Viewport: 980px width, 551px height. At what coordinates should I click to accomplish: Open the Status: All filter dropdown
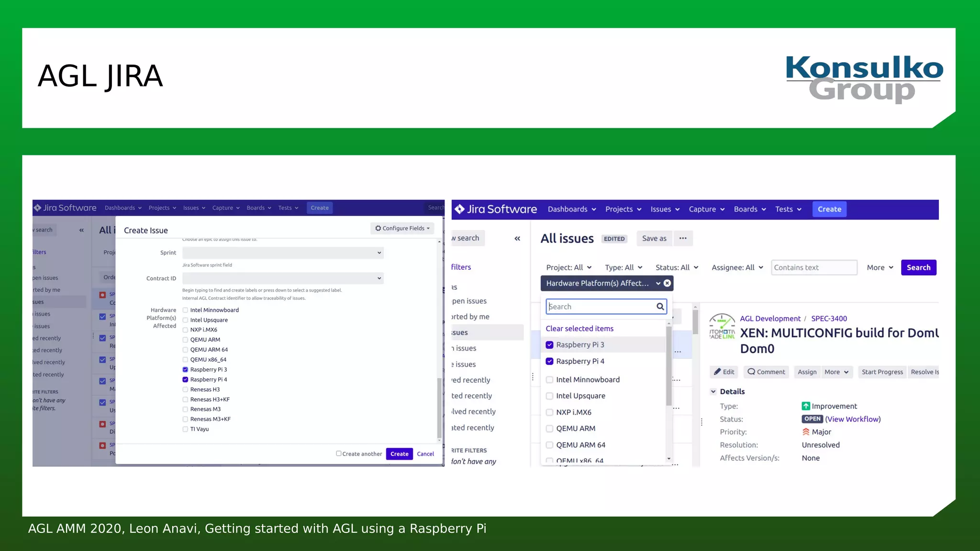point(677,267)
